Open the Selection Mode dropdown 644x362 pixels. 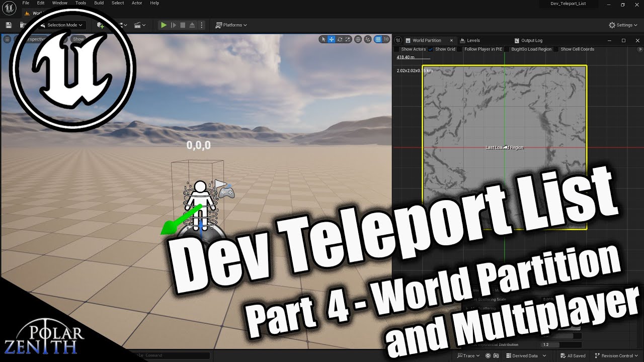[61, 25]
